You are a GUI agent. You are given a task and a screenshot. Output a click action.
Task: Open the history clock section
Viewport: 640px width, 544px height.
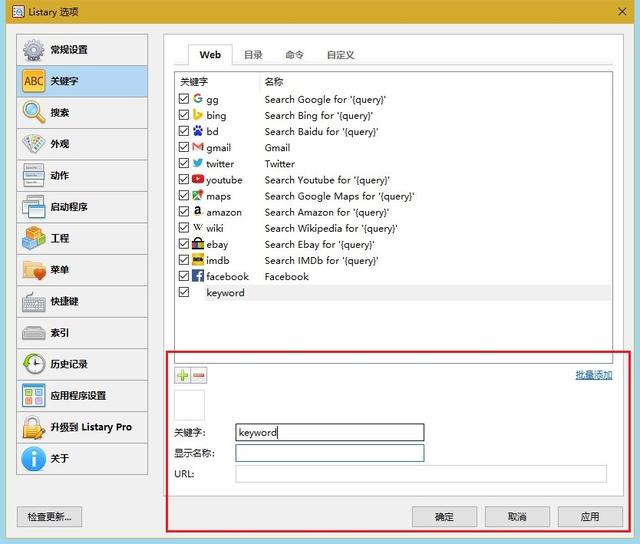82,364
